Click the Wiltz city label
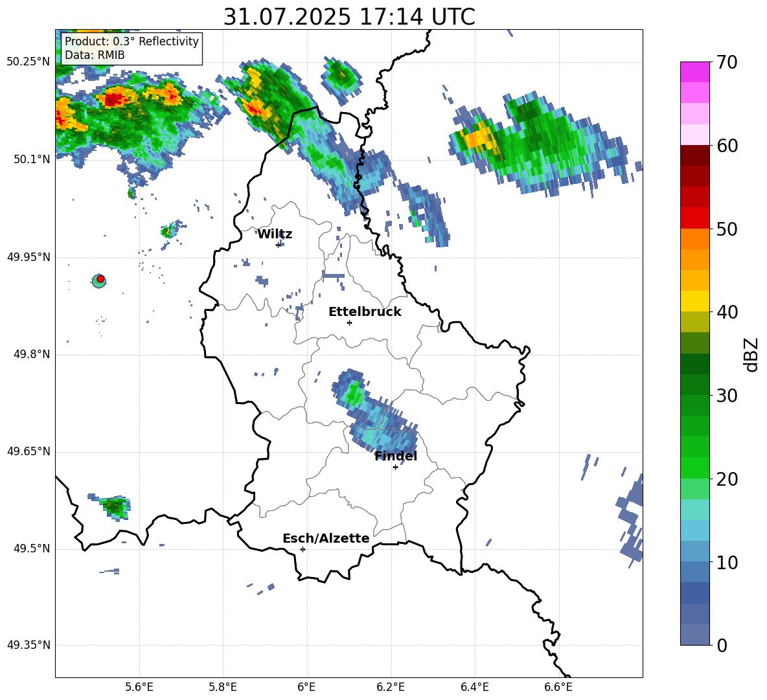767x700 pixels. pos(275,234)
